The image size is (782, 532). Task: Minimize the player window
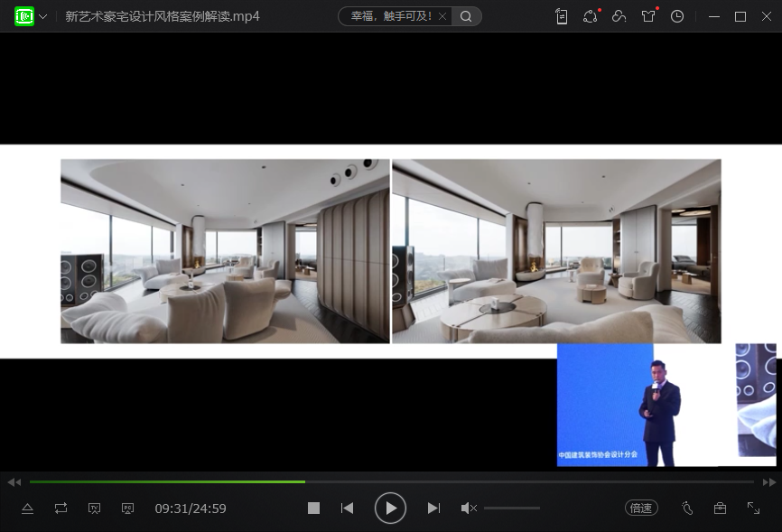tap(714, 16)
